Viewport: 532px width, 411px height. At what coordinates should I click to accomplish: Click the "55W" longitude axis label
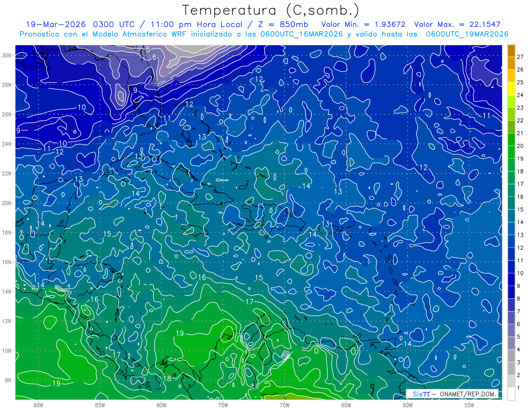pos(469,405)
